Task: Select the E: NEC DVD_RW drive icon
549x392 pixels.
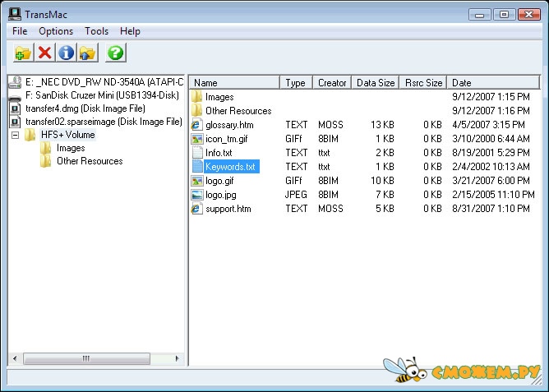Action: click(x=15, y=83)
